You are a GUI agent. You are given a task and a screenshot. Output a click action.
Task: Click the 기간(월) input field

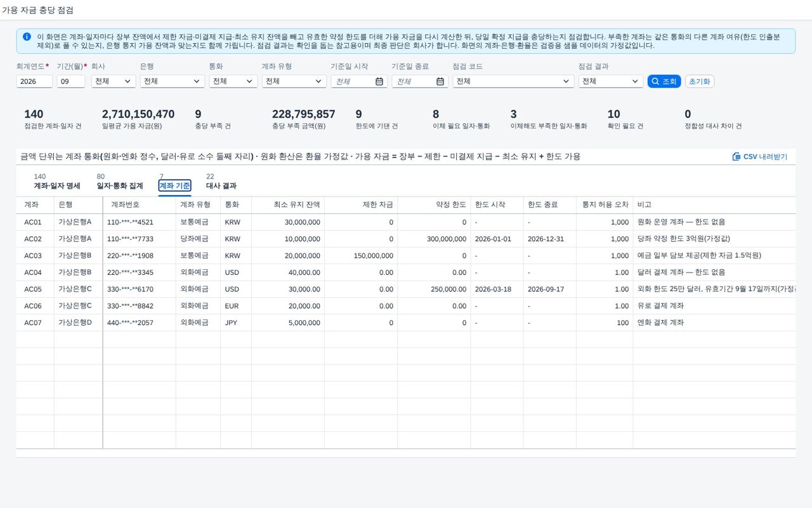(71, 81)
